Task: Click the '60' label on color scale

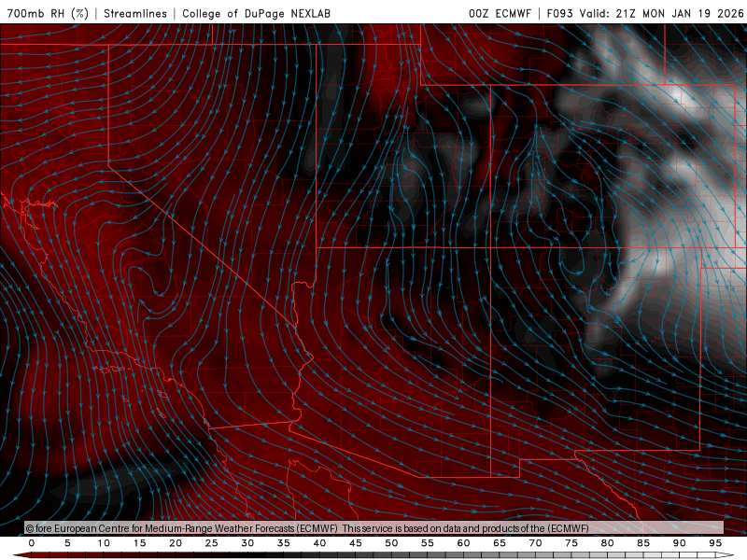Action: pos(463,543)
